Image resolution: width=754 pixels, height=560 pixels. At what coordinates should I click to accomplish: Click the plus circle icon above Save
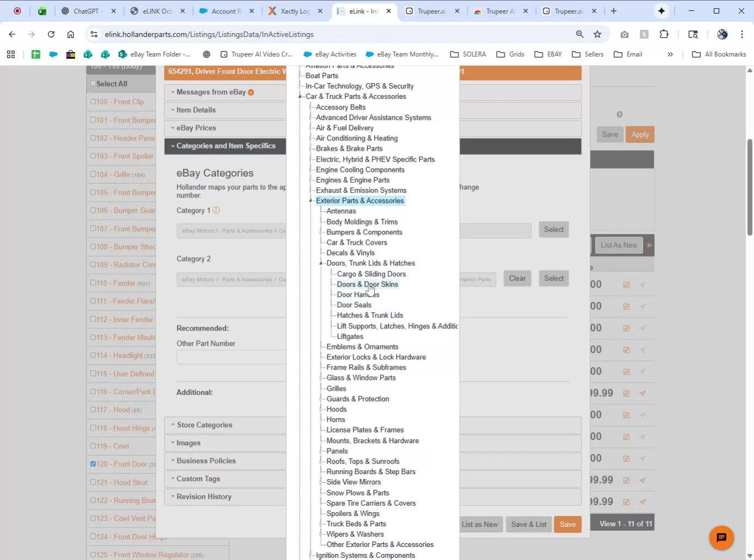point(620,114)
